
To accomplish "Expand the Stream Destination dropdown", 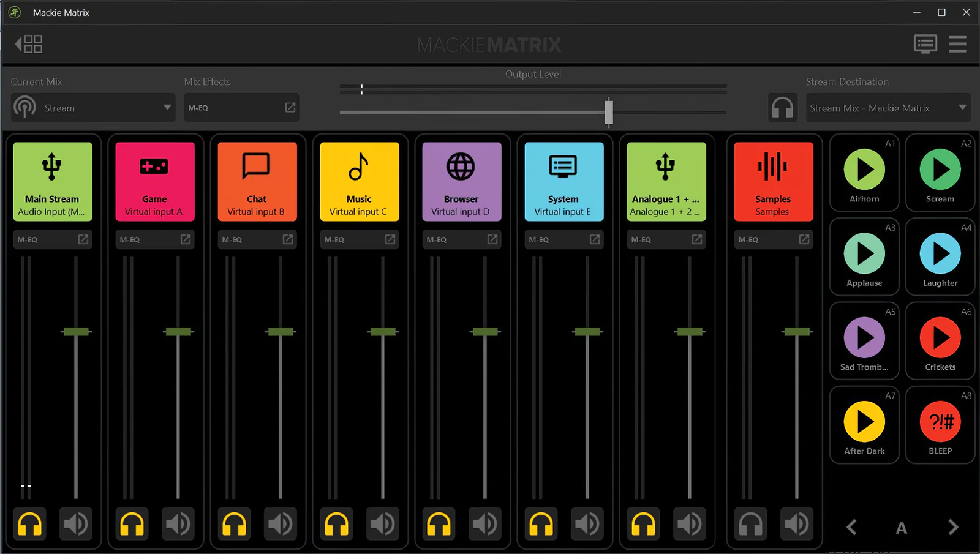I will 888,108.
